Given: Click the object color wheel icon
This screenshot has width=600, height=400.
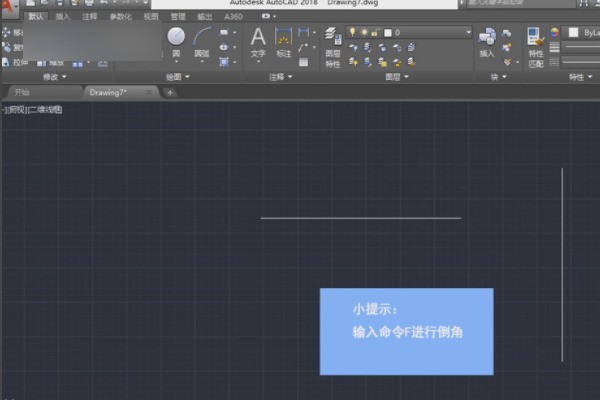Looking at the screenshot, I should pyautogui.click(x=554, y=33).
